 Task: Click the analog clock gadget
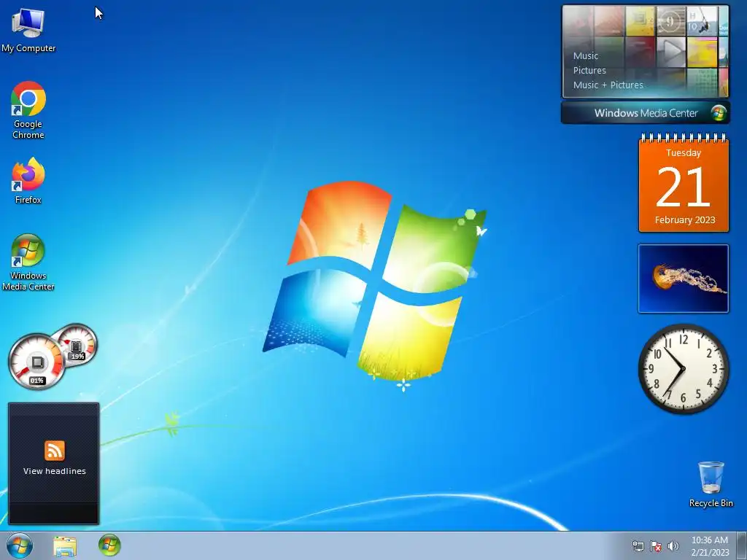point(684,368)
